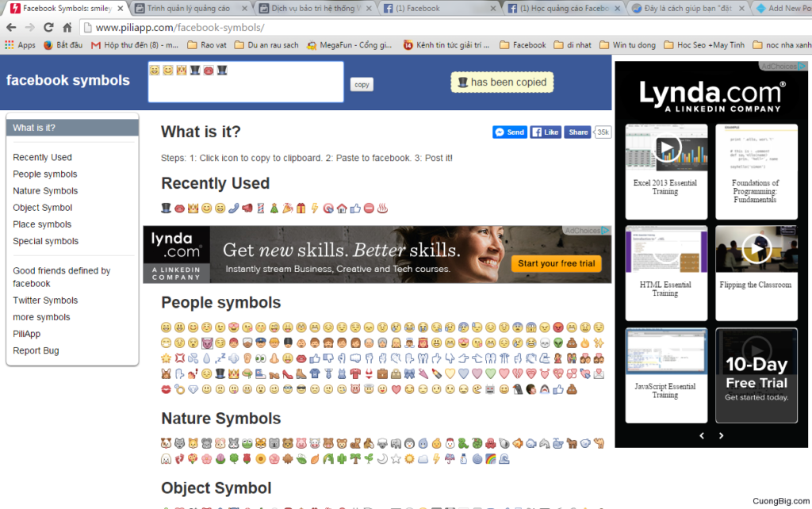Image resolution: width=812 pixels, height=509 pixels.
Task: Pick the barber pole emoji in Recently Used
Action: 260,209
